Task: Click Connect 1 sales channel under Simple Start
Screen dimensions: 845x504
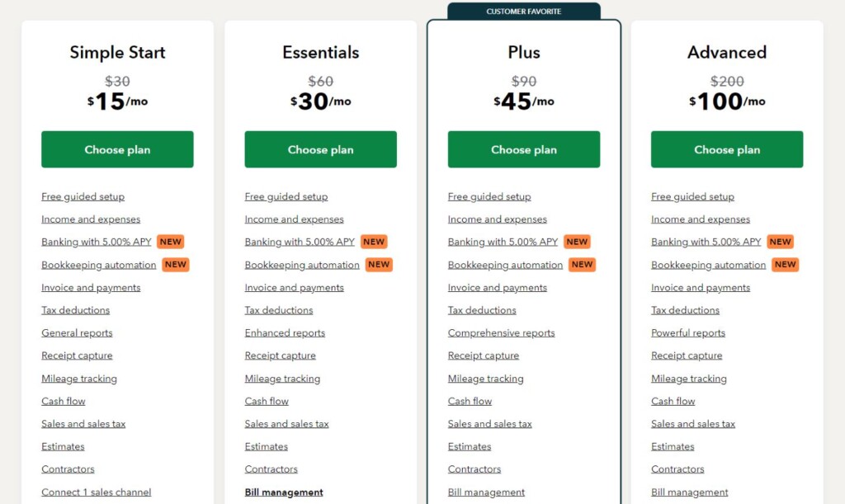Action: coord(97,492)
